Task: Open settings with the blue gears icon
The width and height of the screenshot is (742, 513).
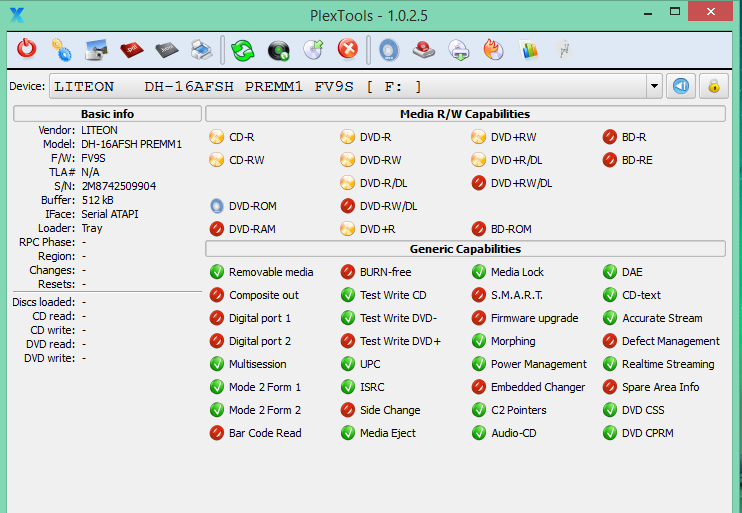Action: (x=62, y=50)
